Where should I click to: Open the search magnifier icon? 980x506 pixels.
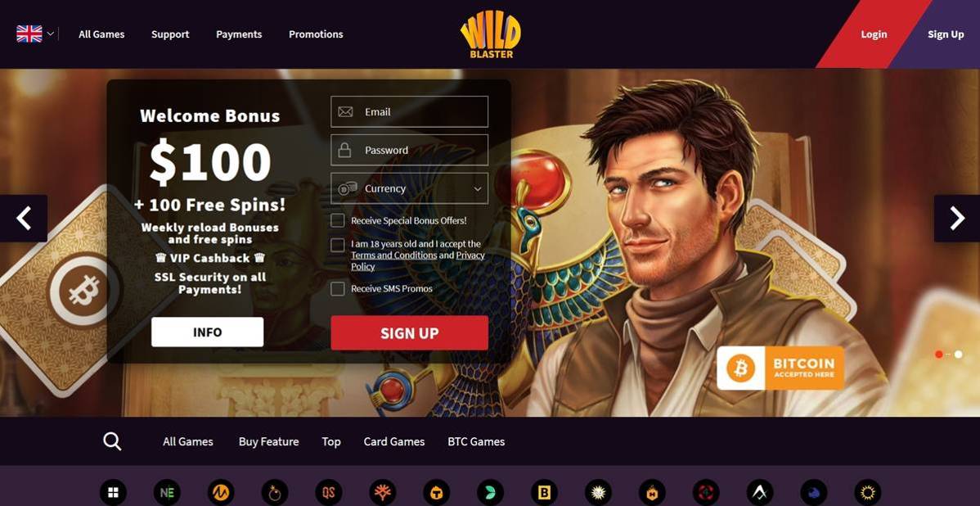pyautogui.click(x=113, y=441)
